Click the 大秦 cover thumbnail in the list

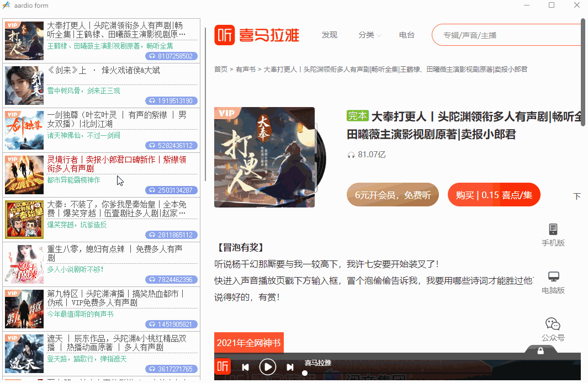(x=24, y=220)
